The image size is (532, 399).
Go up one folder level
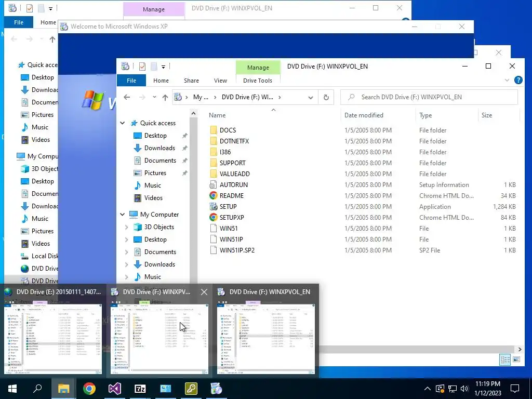[165, 97]
